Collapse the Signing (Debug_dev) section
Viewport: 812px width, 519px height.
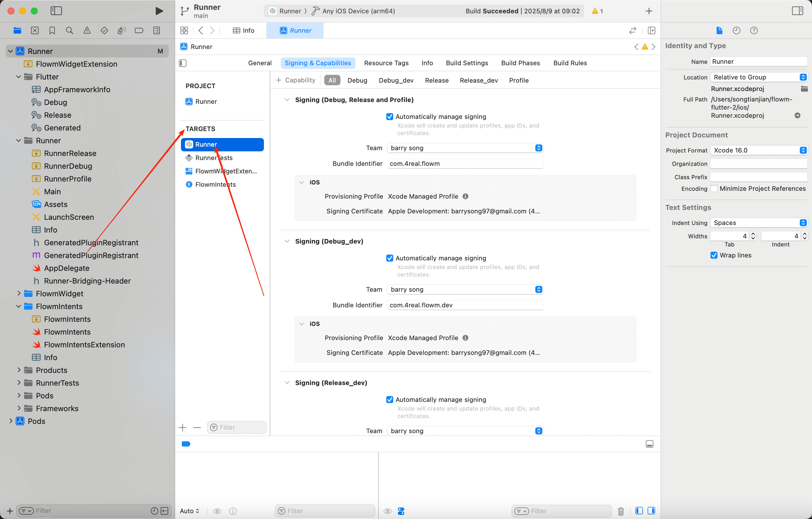click(x=287, y=241)
